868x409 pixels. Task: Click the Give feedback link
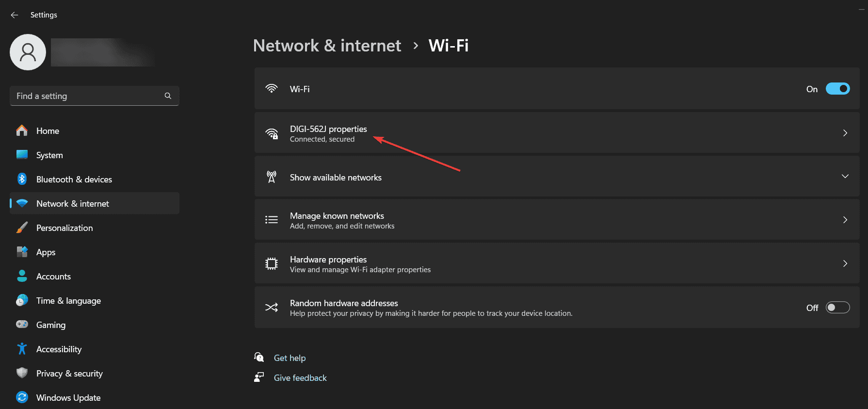300,377
